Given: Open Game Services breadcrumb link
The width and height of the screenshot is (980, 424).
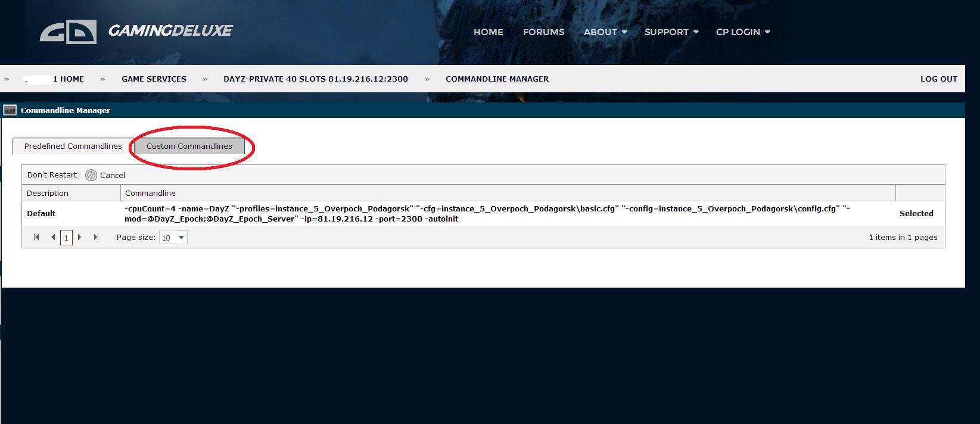Looking at the screenshot, I should [154, 79].
